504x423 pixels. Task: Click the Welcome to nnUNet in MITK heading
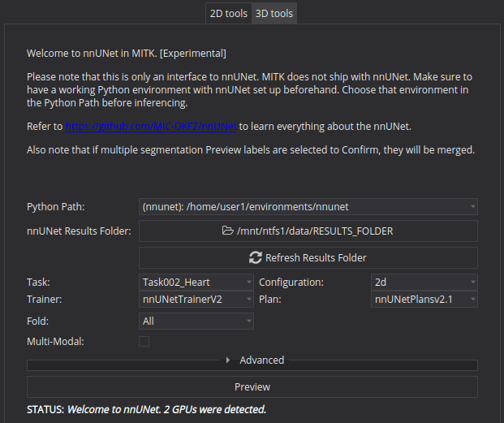(x=127, y=54)
